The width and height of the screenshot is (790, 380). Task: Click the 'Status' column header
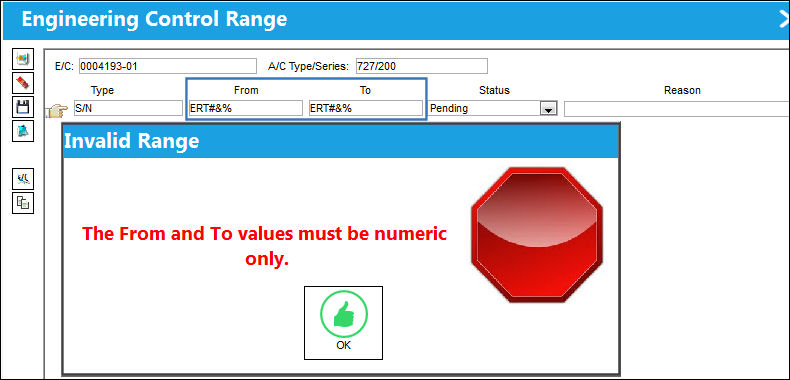(494, 90)
